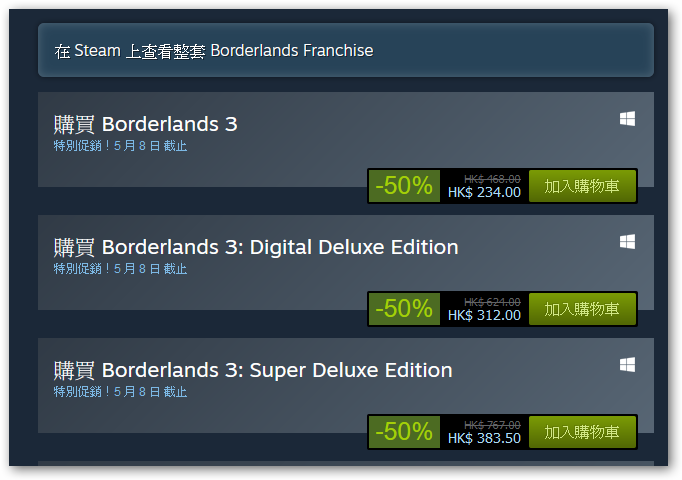Click the -50% badge for Digital Deluxe Edition

[x=404, y=309]
